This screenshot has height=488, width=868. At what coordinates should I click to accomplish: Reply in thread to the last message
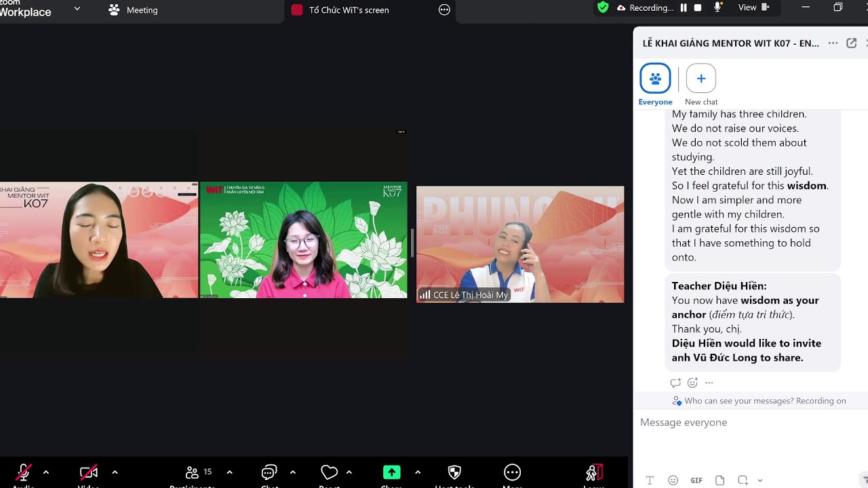coord(675,383)
